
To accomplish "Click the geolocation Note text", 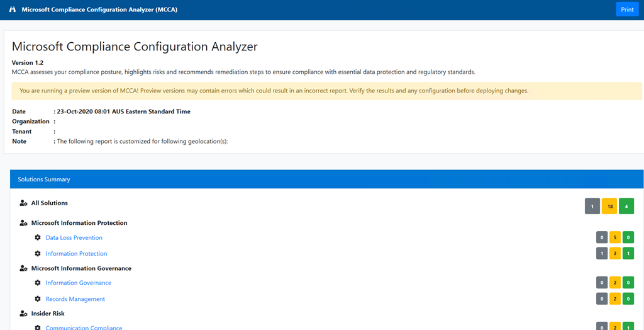I will pos(142,142).
